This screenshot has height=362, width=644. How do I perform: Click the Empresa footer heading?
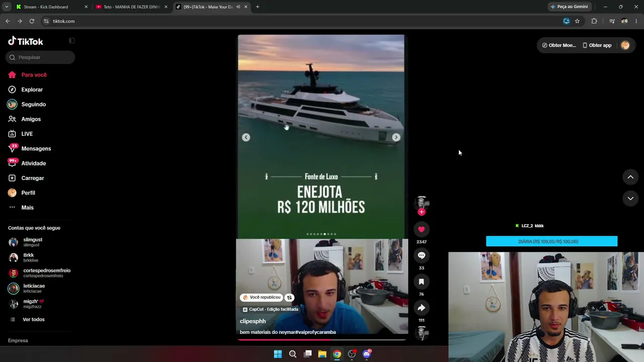click(x=18, y=340)
